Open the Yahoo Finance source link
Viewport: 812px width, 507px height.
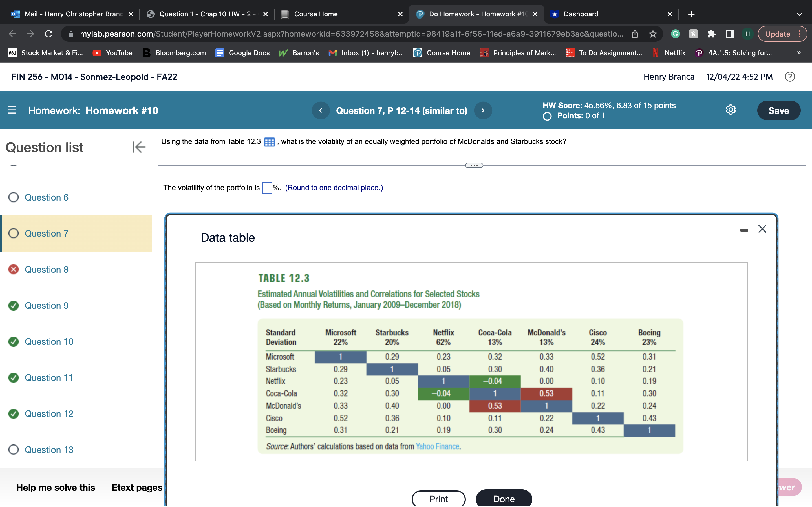437,446
